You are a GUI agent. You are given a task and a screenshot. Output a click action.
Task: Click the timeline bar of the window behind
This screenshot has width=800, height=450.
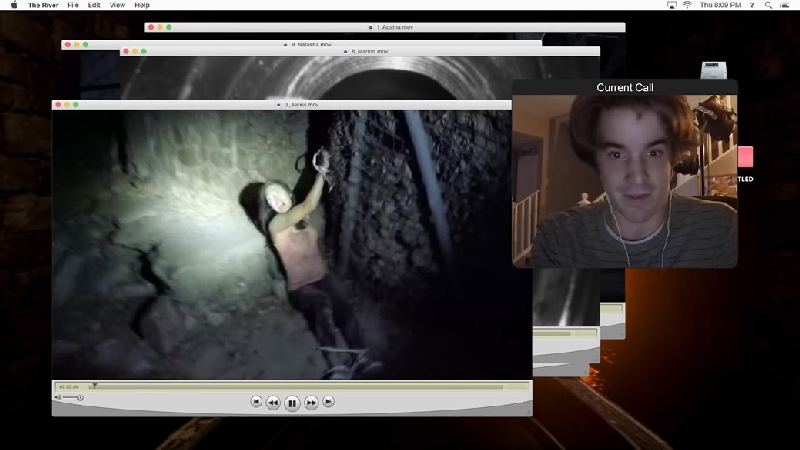click(x=565, y=333)
